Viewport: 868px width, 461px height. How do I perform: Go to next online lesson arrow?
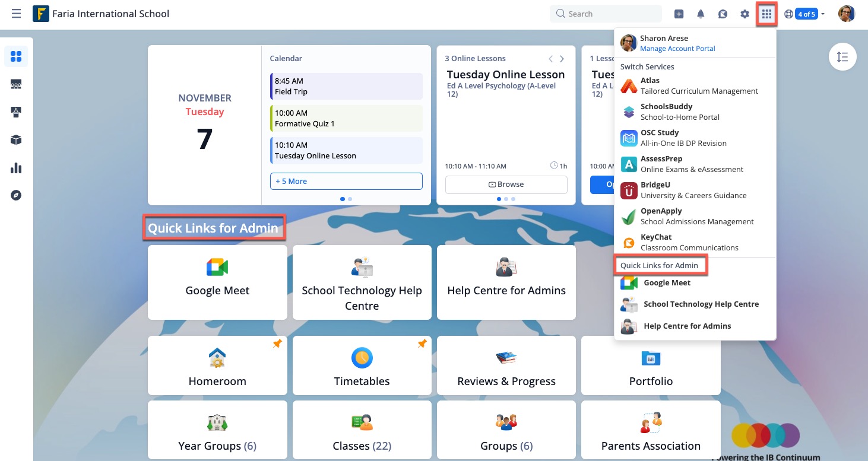tap(562, 59)
